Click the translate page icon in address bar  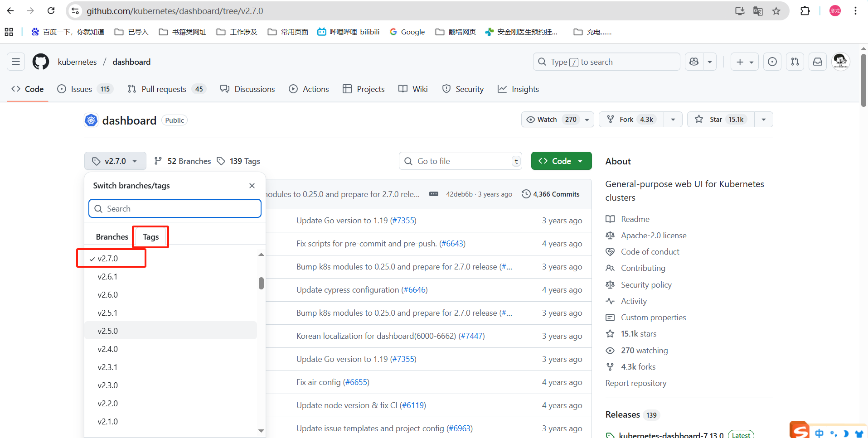click(x=758, y=11)
